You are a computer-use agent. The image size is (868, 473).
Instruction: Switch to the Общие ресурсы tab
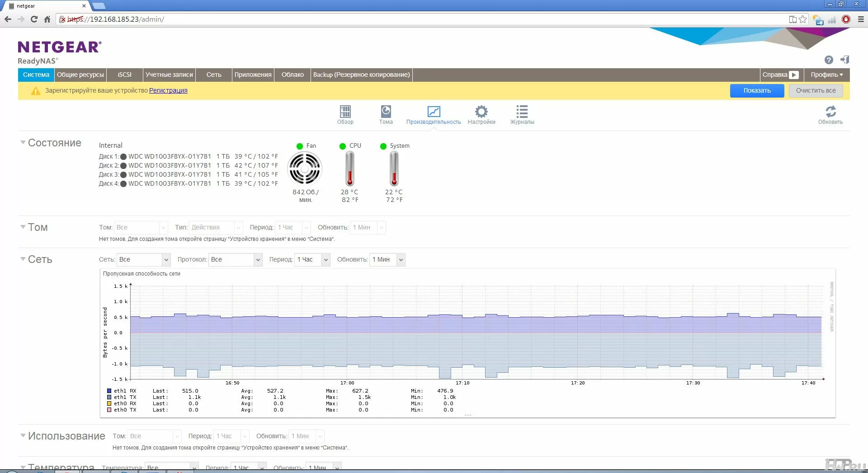pyautogui.click(x=80, y=75)
